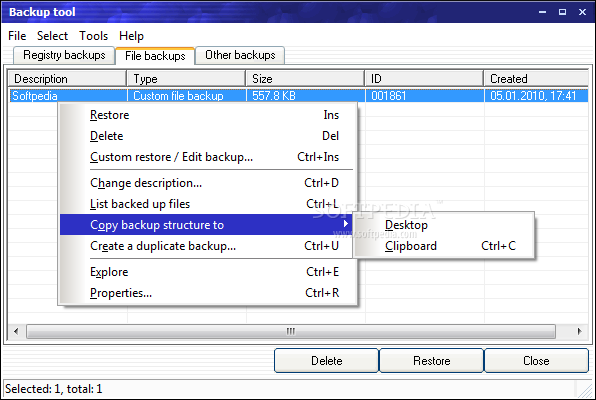Viewport: 596px width, 400px height.
Task: Choose List backed up files
Action: coord(208,204)
